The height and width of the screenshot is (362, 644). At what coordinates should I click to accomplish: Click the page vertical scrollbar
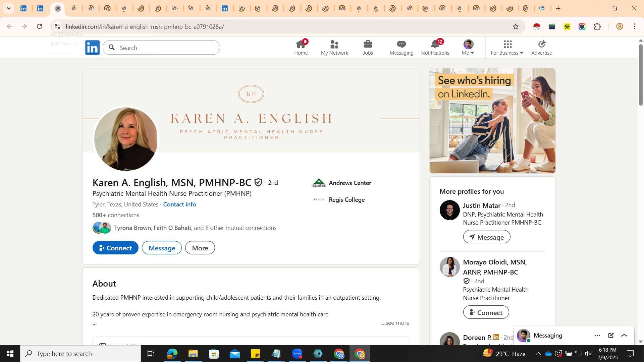coord(641,75)
